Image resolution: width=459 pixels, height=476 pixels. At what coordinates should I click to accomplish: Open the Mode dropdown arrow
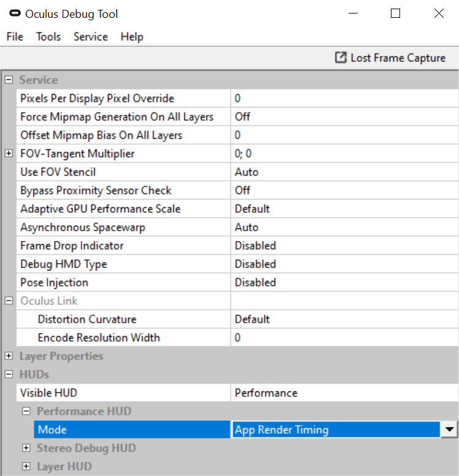[x=449, y=430]
